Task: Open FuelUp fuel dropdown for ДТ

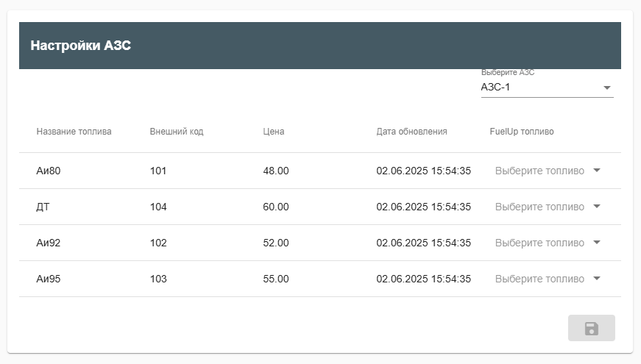Action: click(x=548, y=207)
